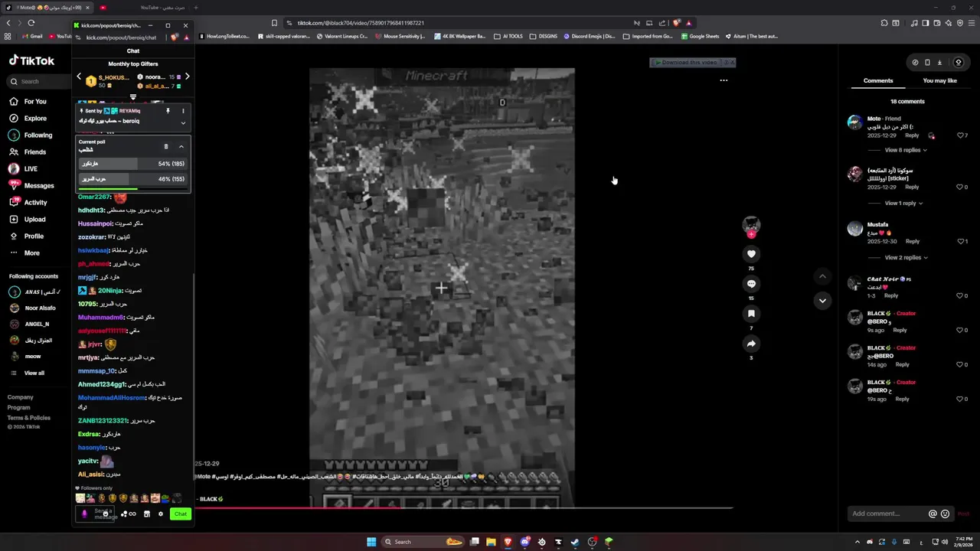Viewport: 980px width, 551px height.
Task: Open AI TOOLS bookmark folder
Action: point(508,36)
